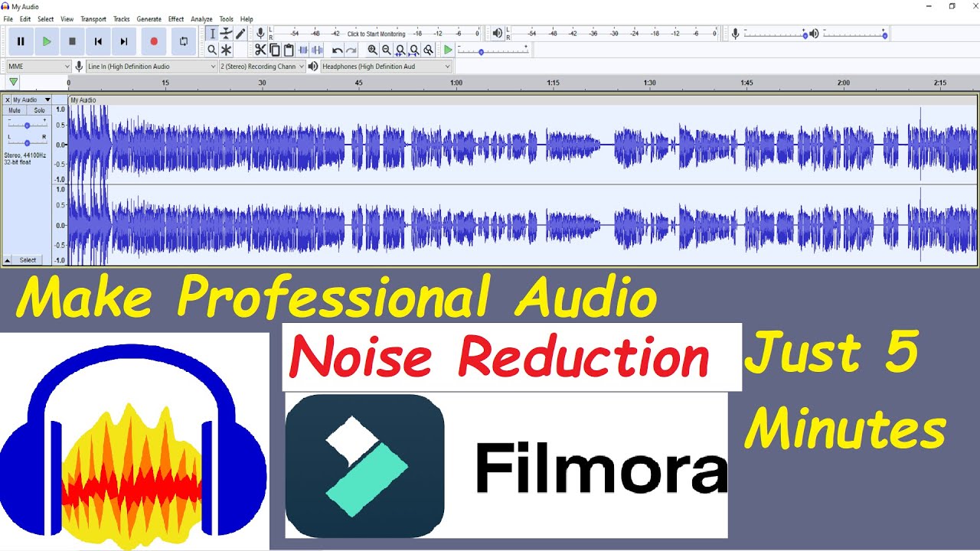This screenshot has width=980, height=551.
Task: Mute the My Audio track
Action: click(x=15, y=110)
